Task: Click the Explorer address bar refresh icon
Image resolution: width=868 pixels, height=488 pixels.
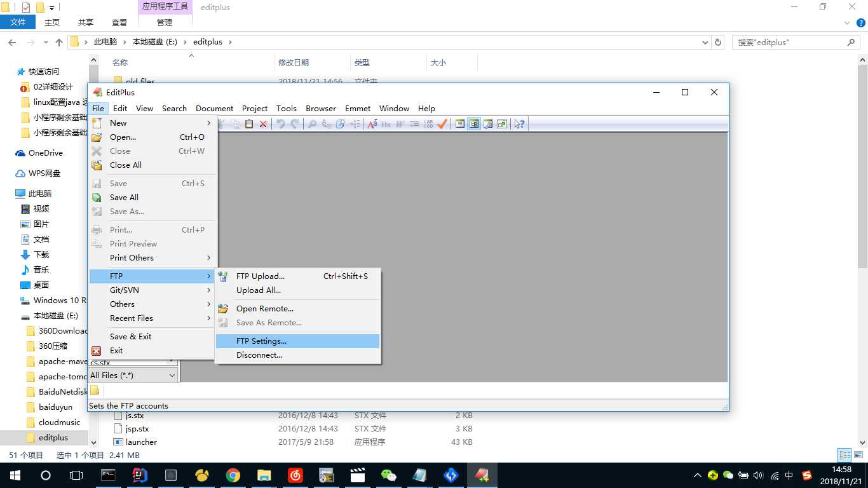Action: pyautogui.click(x=718, y=42)
